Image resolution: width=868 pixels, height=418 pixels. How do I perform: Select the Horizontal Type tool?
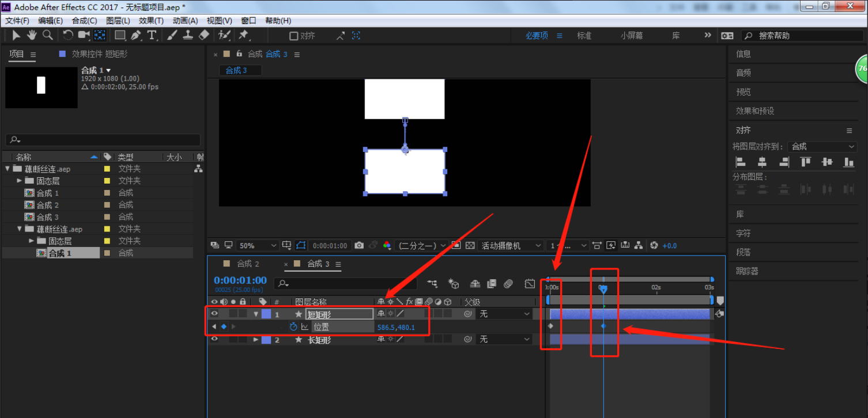[x=152, y=35]
